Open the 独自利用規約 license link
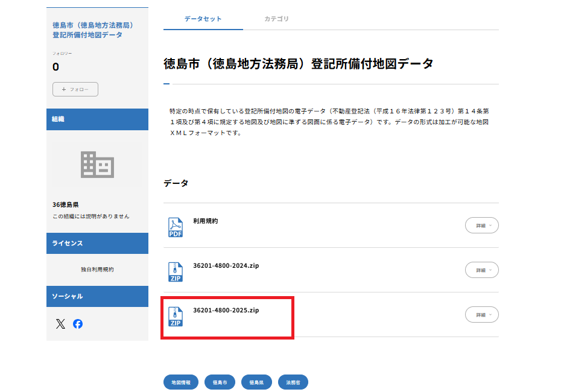The image size is (561, 392). tap(97, 270)
